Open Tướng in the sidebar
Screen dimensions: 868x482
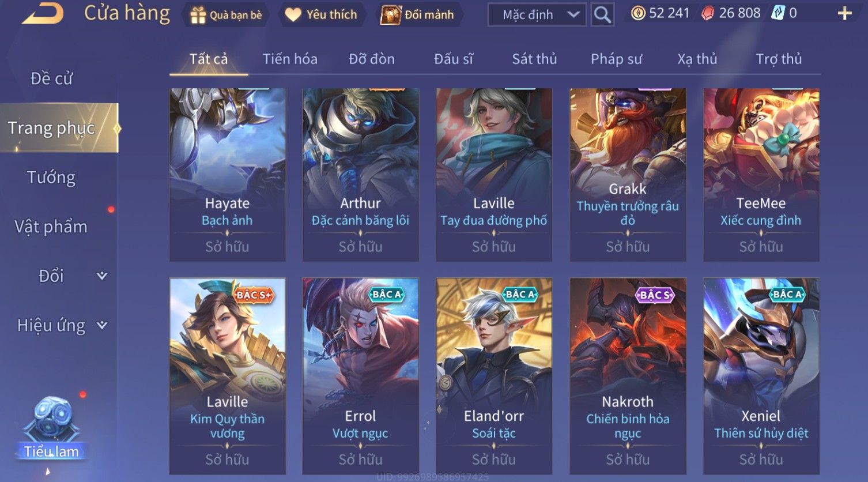51,177
